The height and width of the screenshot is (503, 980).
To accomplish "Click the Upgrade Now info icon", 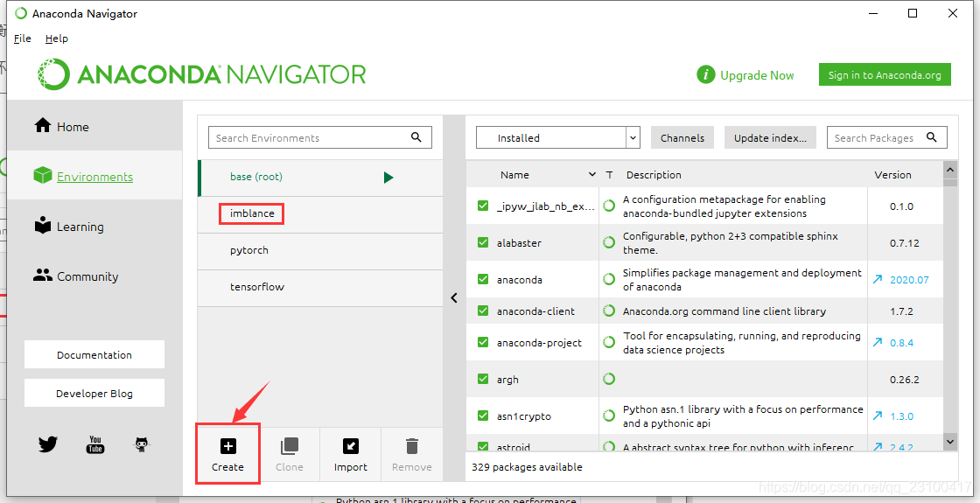I will [705, 75].
